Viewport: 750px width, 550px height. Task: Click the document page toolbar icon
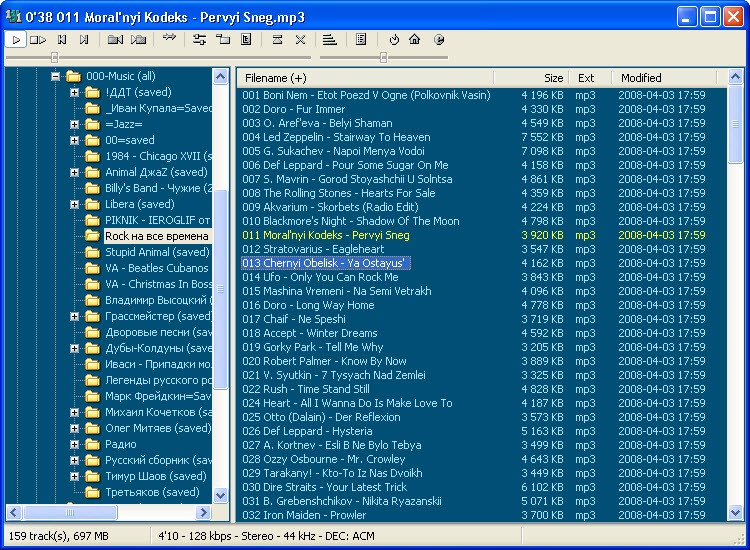click(x=361, y=40)
